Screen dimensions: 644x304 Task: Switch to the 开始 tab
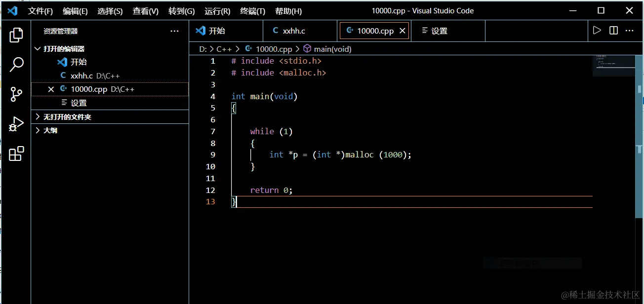coord(226,31)
